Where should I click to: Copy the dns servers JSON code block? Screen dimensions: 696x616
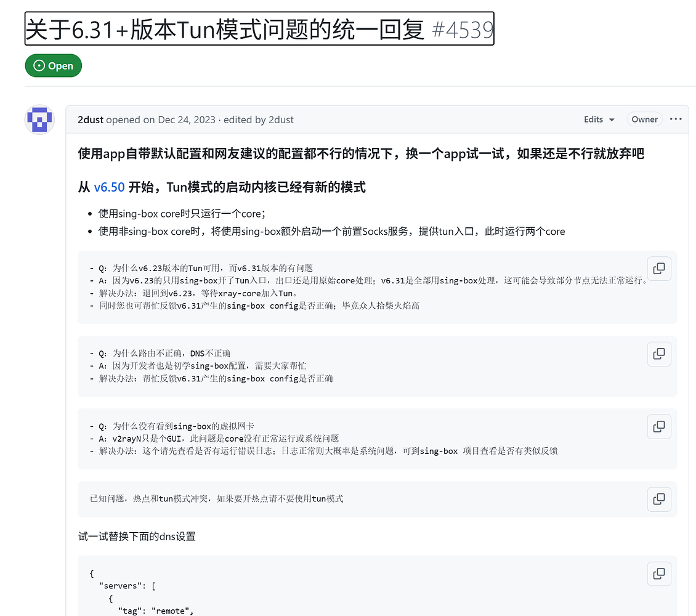pos(658,573)
